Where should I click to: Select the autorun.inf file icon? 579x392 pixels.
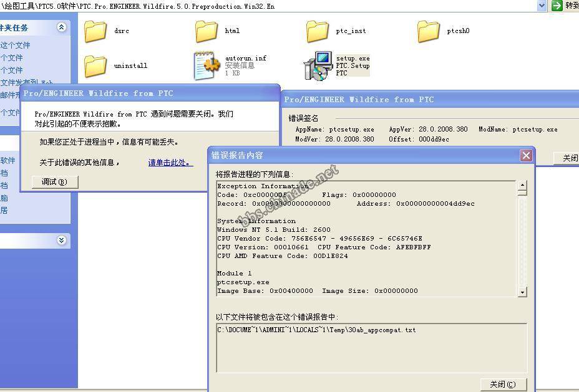[x=207, y=66]
